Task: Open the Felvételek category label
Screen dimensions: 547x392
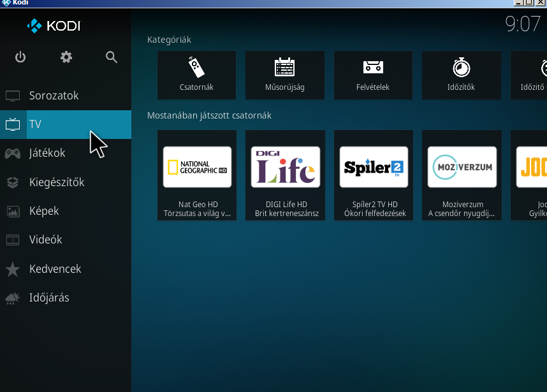Action: [x=373, y=87]
